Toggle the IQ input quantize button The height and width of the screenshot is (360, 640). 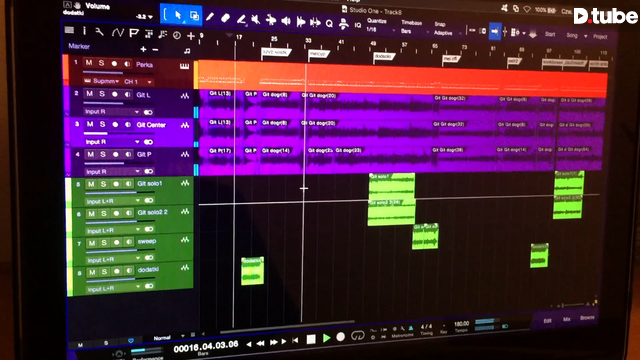[358, 25]
